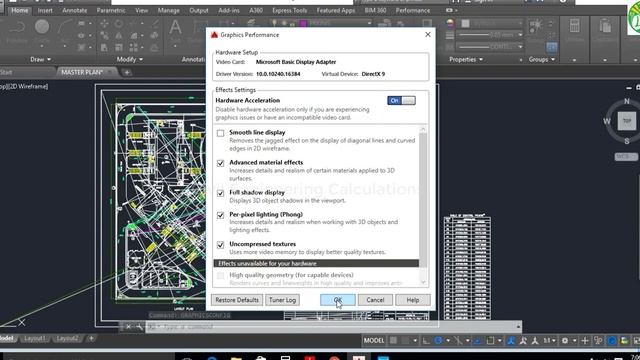
Task: Uncheck Per-pixel lighting (Phong)
Action: 220,215
